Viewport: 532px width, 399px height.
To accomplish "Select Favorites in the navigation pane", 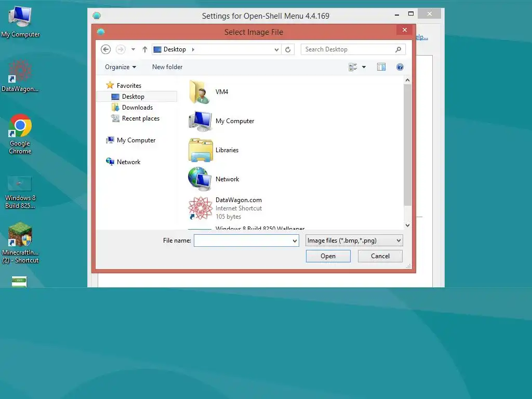I will [x=124, y=86].
